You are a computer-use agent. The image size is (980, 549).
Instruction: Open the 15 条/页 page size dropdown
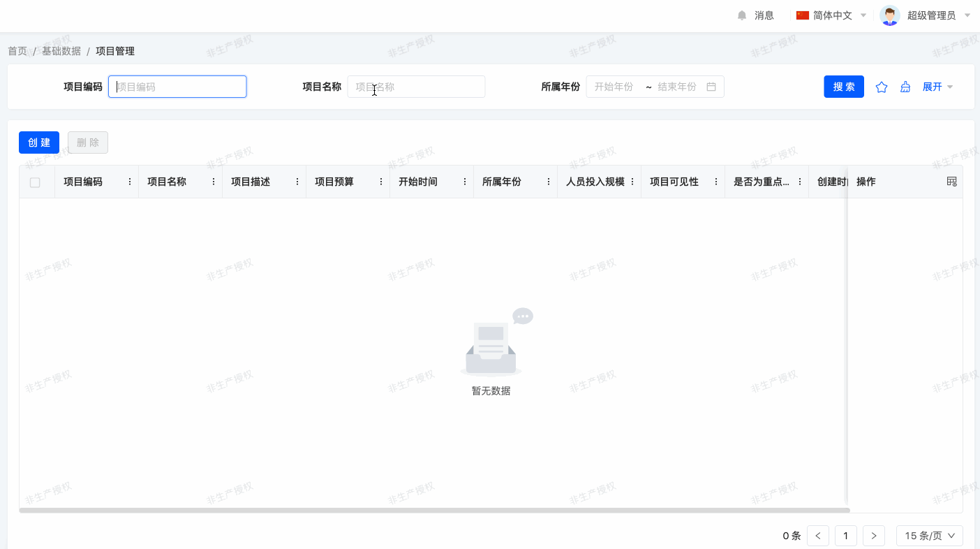[929, 536]
